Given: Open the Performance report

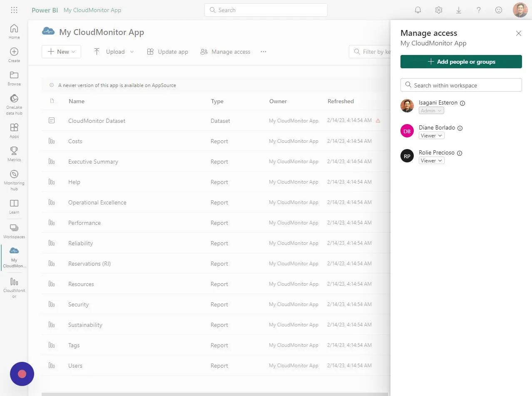Looking at the screenshot, I should coord(85,223).
